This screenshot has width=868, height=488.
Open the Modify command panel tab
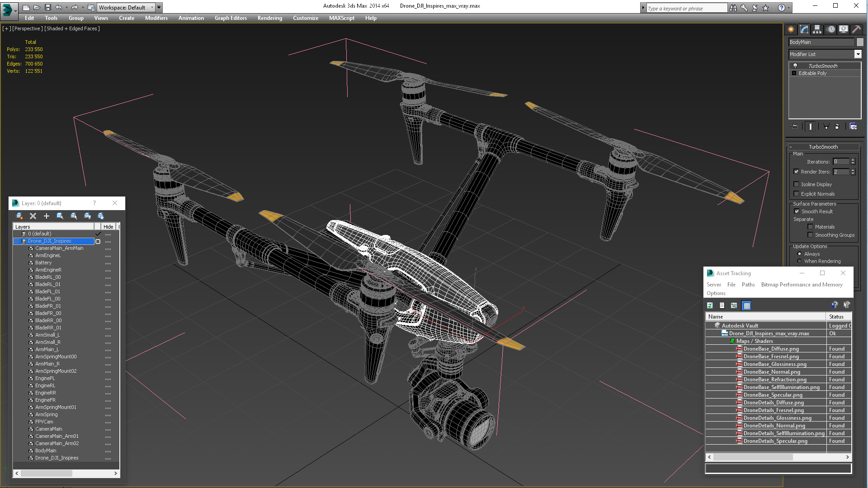(x=804, y=29)
